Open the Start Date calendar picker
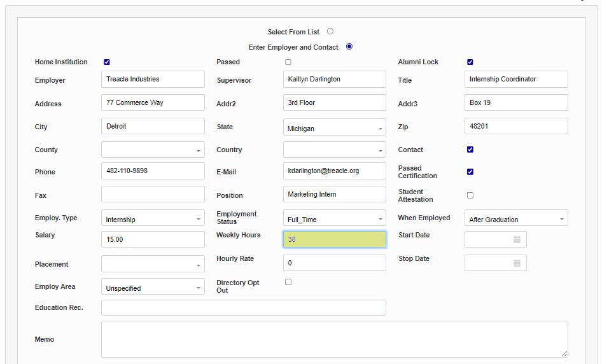The height and width of the screenshot is (364, 602). pos(517,240)
